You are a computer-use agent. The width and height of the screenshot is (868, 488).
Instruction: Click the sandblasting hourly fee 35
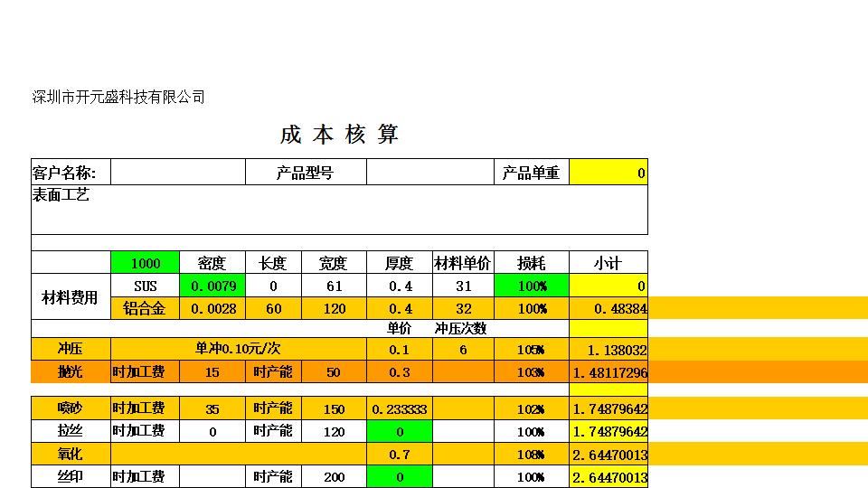coord(212,408)
